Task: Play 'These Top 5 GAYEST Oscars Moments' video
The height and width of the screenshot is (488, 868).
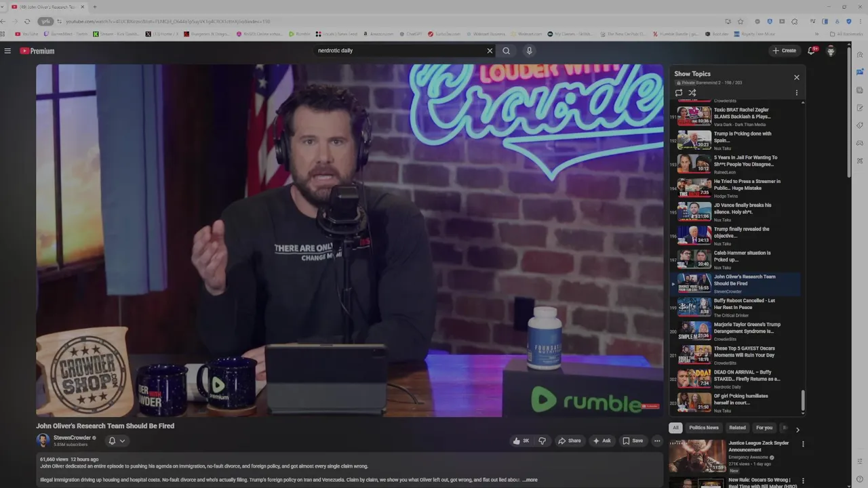Action: (735, 354)
